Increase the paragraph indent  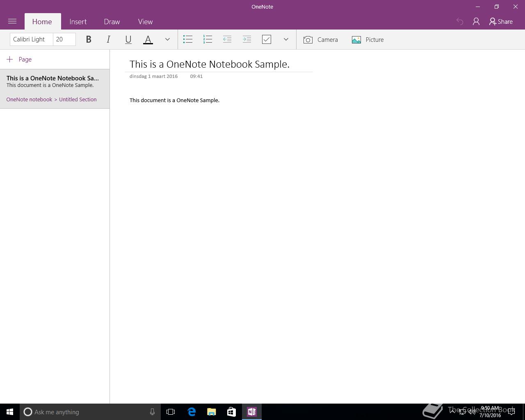(x=247, y=39)
